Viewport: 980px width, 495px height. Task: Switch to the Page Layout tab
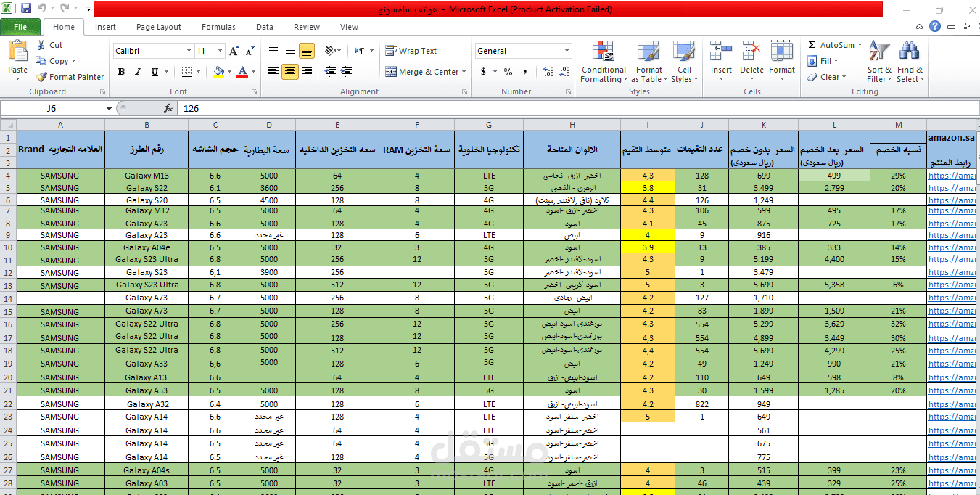coord(159,27)
